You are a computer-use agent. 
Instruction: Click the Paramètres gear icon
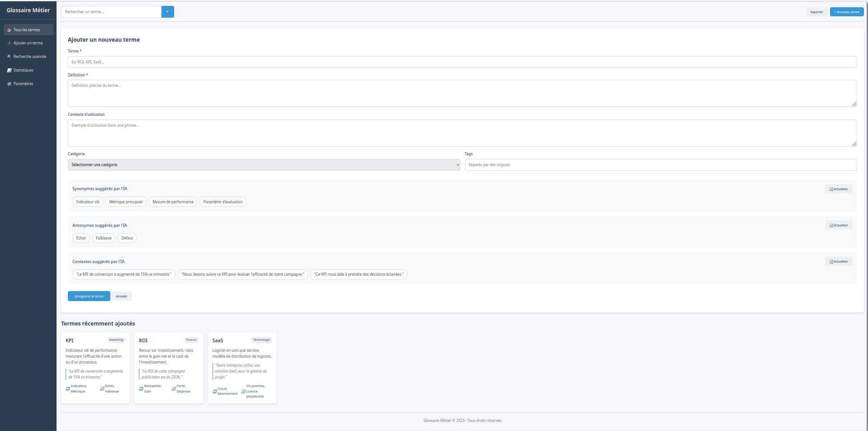[9, 84]
